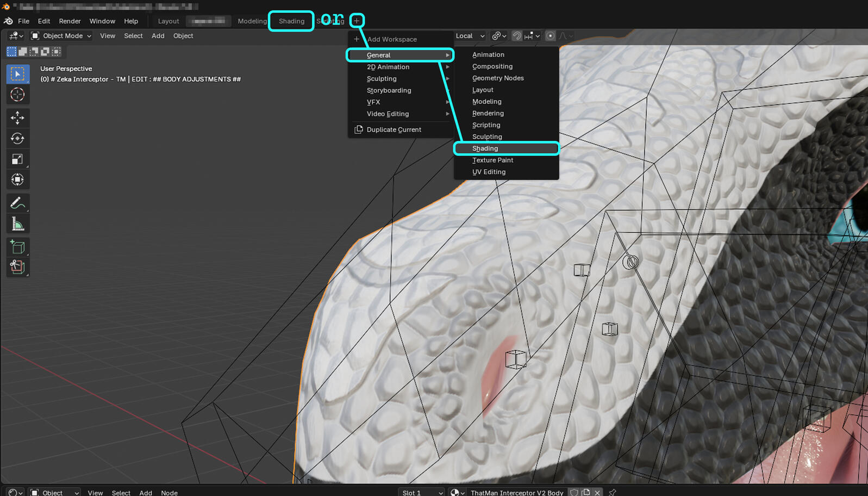Switch to the Shading workspace tab
The image size is (868, 496).
291,21
